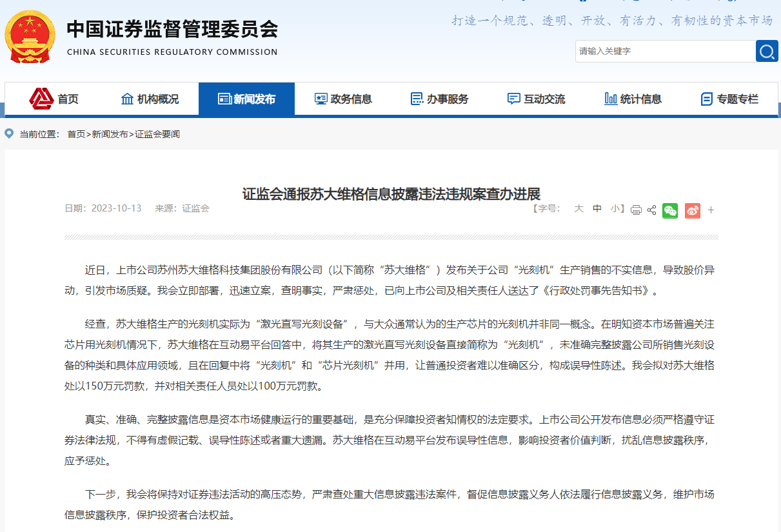
Task: Open the 专题专栏 navigation tab
Action: point(729,99)
